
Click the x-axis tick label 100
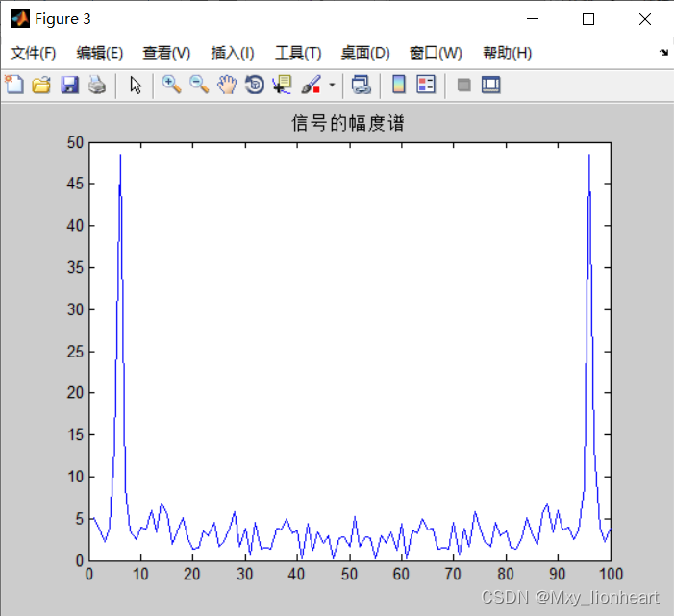(611, 574)
